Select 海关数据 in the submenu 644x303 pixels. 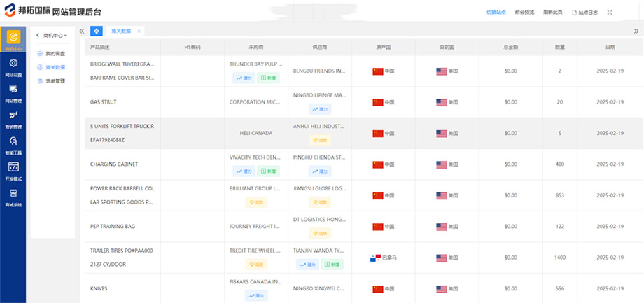(51, 67)
